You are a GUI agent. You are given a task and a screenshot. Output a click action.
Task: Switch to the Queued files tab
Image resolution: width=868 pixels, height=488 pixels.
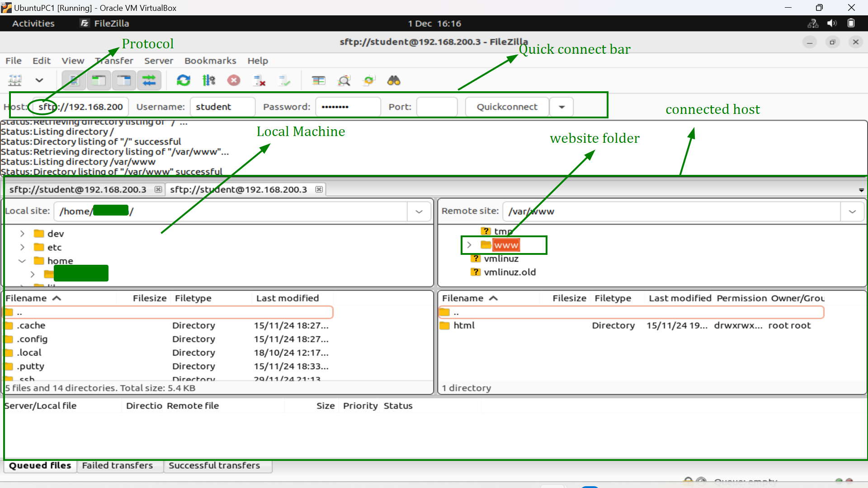pyautogui.click(x=40, y=465)
